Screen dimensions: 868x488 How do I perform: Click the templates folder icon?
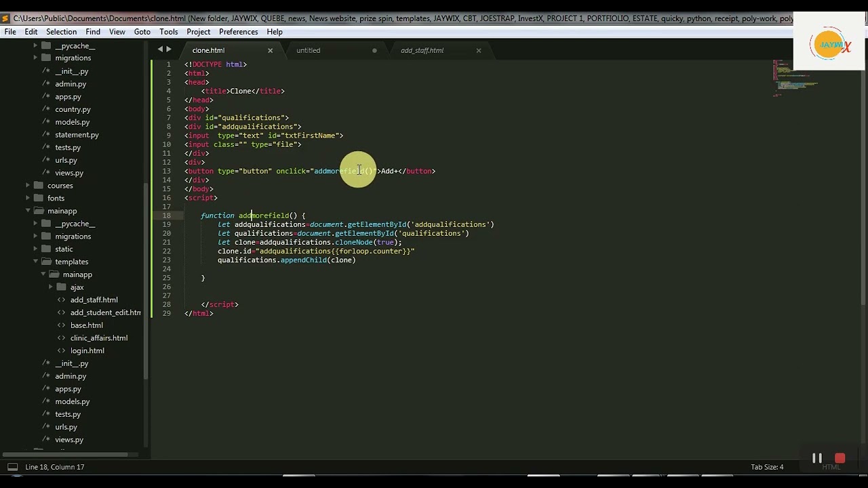point(46,262)
